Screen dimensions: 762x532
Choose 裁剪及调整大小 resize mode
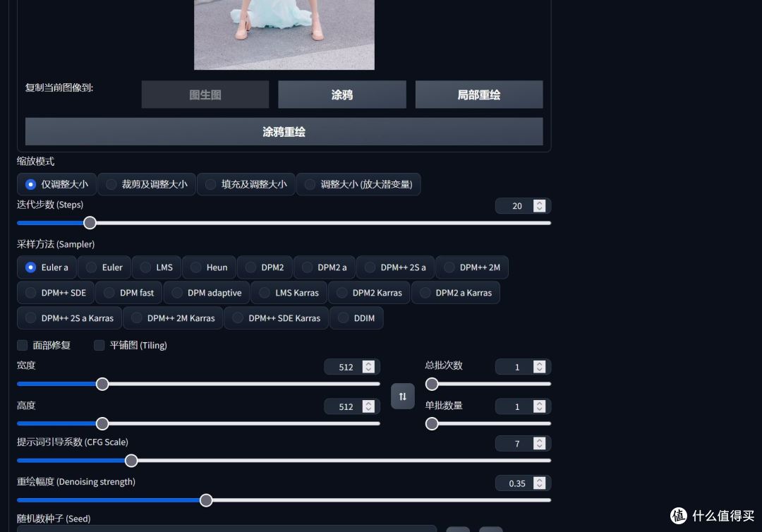tap(146, 183)
